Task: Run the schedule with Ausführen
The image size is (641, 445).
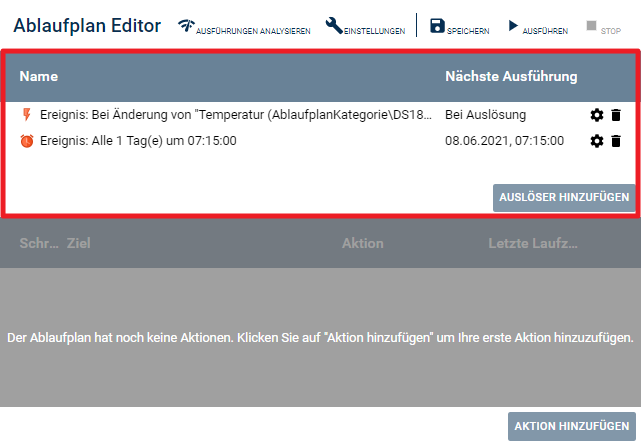Action: coord(538,27)
